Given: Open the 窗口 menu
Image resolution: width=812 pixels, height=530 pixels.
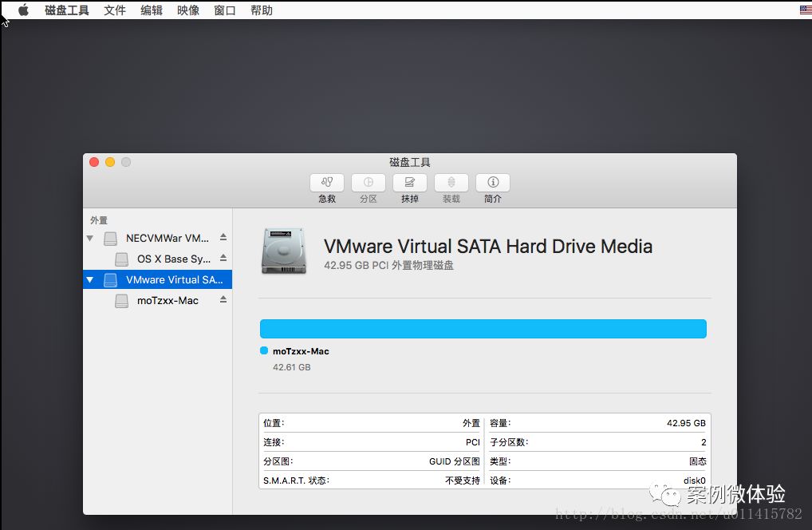Looking at the screenshot, I should [x=225, y=10].
